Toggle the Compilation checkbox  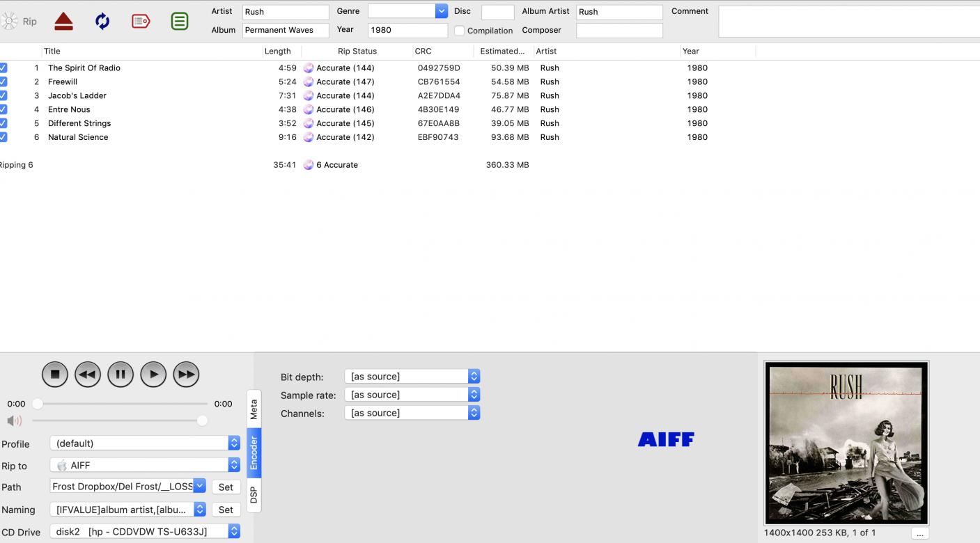(x=460, y=31)
